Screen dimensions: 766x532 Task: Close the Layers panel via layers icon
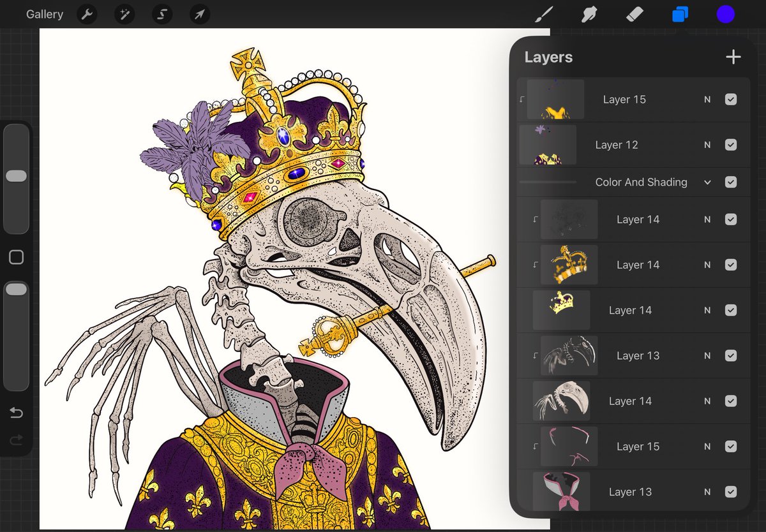point(680,14)
